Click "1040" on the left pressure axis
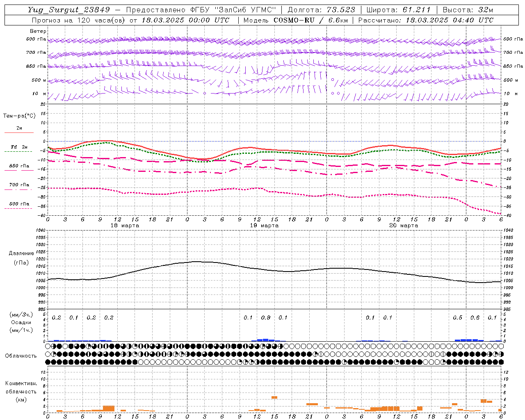The width and height of the screenshot is (525, 420). (x=40, y=230)
